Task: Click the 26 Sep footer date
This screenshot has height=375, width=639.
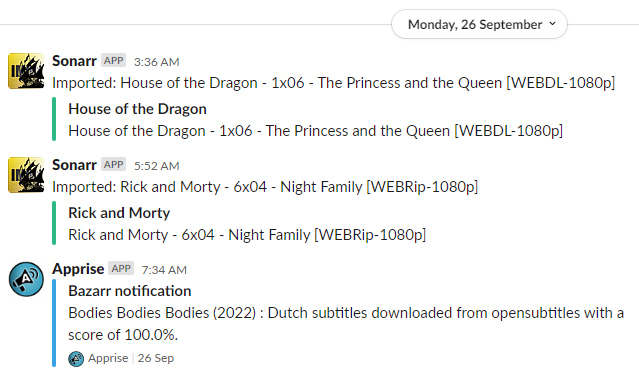Action: coord(156,358)
